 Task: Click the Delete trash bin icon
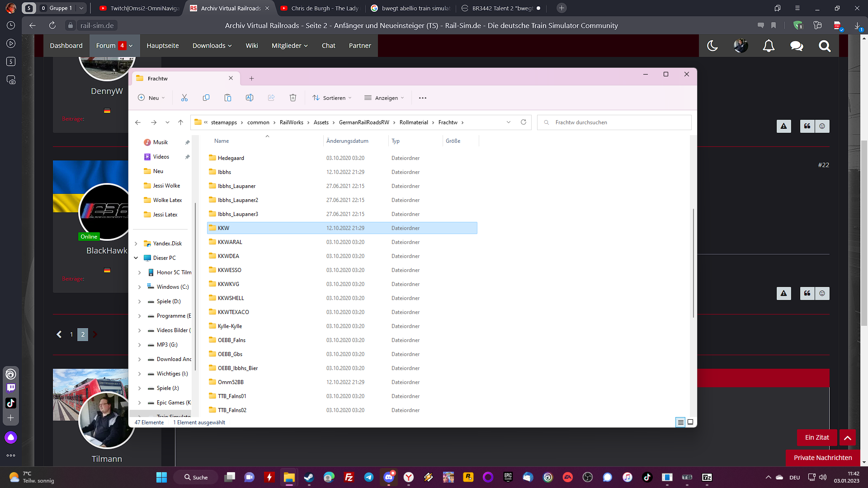click(293, 98)
